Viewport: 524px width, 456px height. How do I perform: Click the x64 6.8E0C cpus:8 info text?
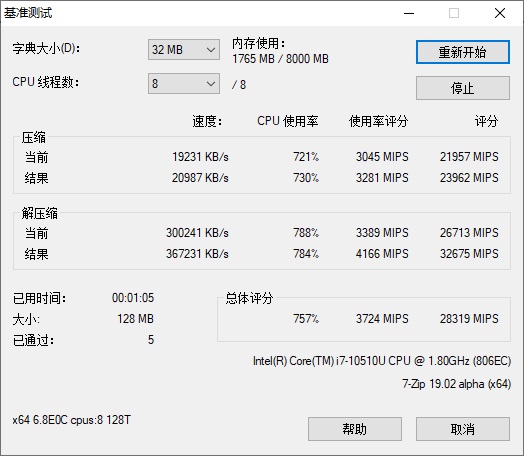[x=72, y=420]
